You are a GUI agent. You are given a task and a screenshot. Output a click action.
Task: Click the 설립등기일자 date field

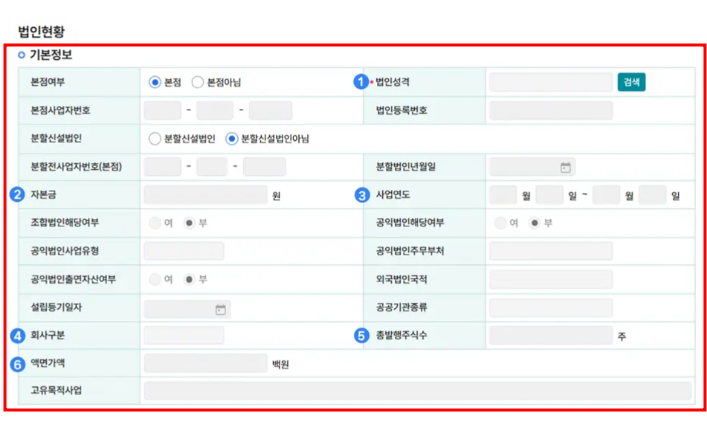(187, 309)
